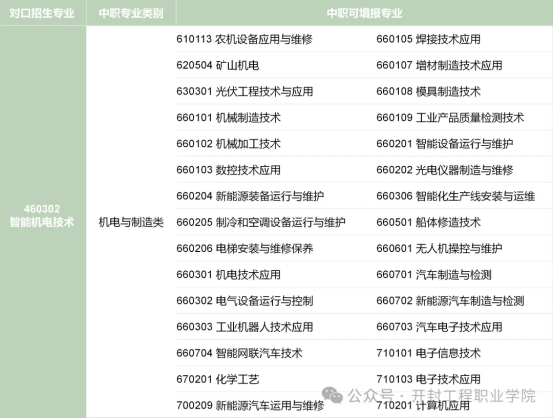Click 660206 电梯安装与维修保养
The height and width of the screenshot is (418, 553).
tap(245, 248)
